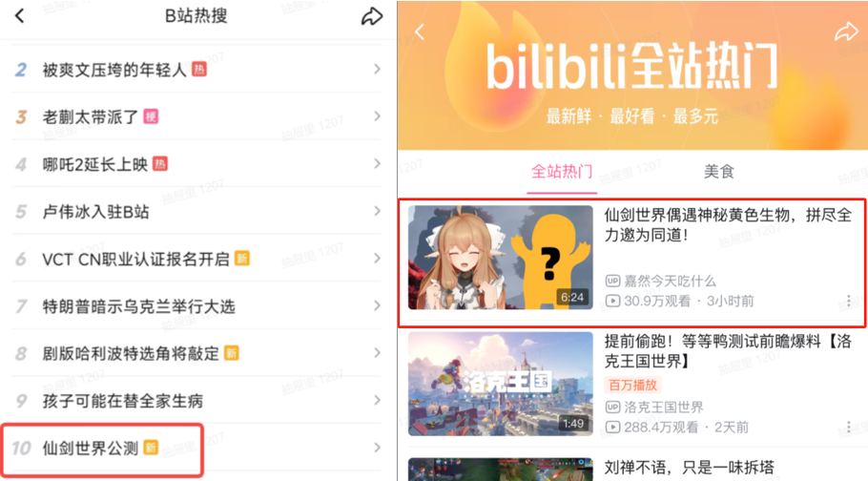Open chevron for 哪吒2延长上映
Screen dimensions: 868x481
point(377,164)
